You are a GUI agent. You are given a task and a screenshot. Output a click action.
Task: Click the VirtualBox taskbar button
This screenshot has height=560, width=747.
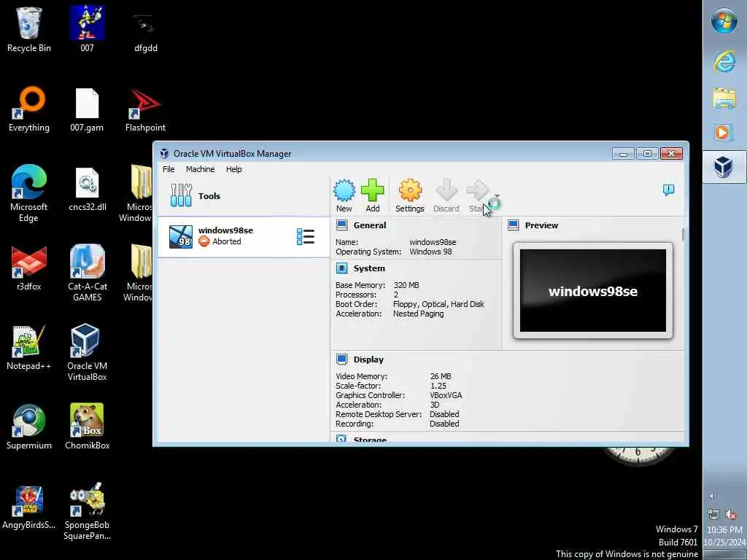pyautogui.click(x=724, y=167)
